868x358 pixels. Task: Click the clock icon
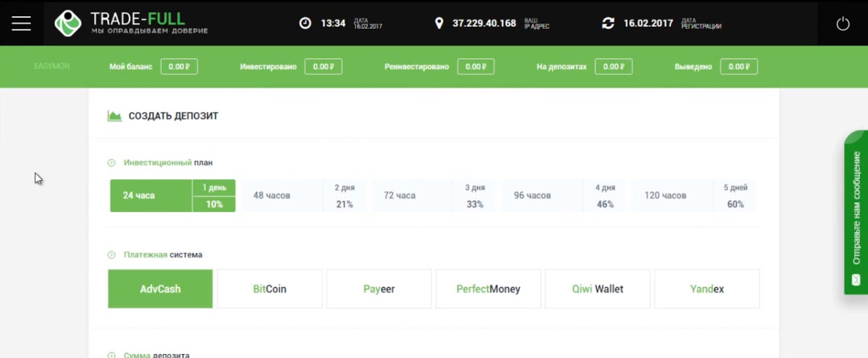point(305,23)
